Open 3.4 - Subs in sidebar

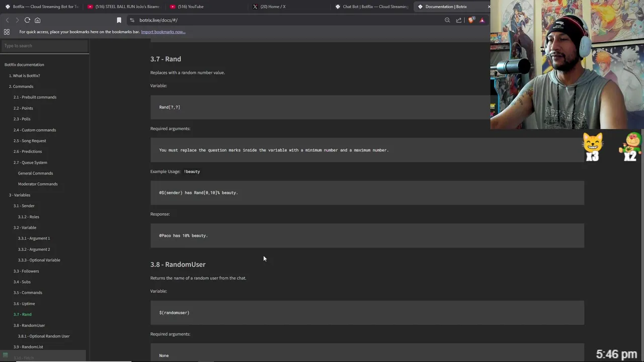(x=22, y=282)
